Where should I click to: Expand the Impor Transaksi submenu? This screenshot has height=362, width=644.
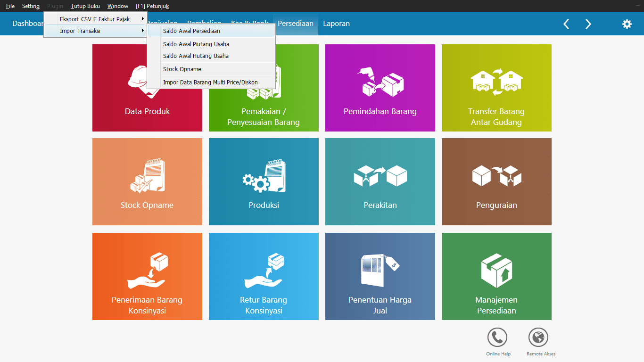click(x=95, y=31)
